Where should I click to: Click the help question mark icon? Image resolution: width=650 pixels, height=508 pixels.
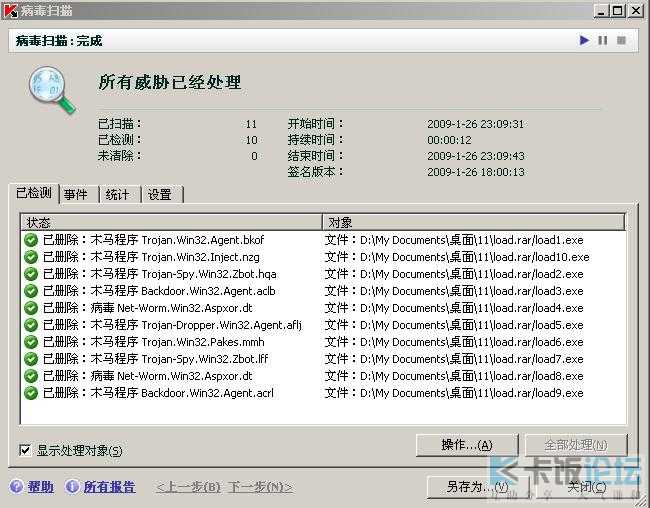coord(16,486)
